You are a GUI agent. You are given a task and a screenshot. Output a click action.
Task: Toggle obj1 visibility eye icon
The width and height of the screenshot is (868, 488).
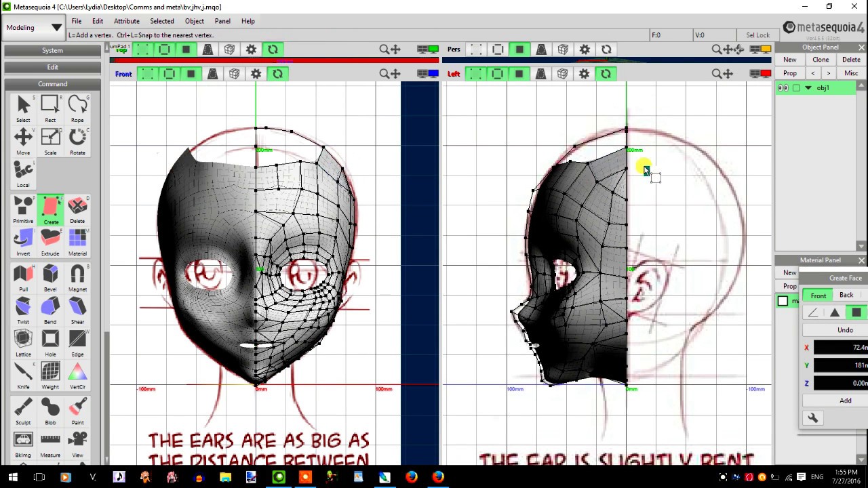coord(783,88)
